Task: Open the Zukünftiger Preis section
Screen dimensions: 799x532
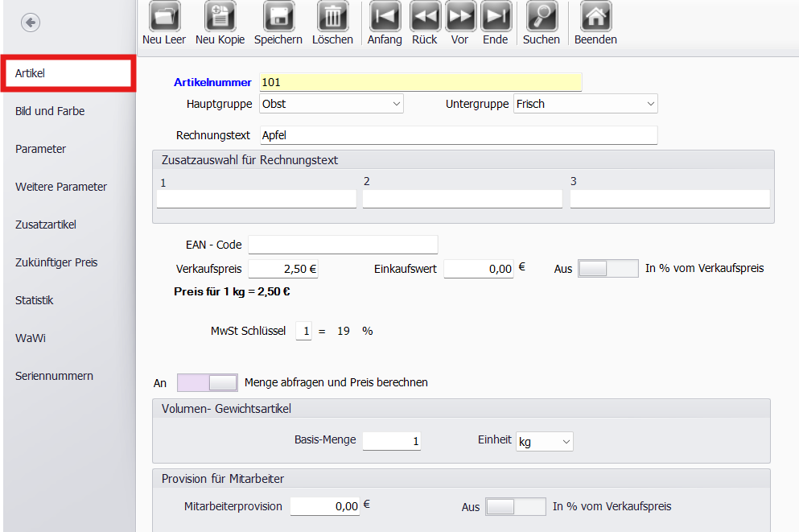Action: pos(56,262)
